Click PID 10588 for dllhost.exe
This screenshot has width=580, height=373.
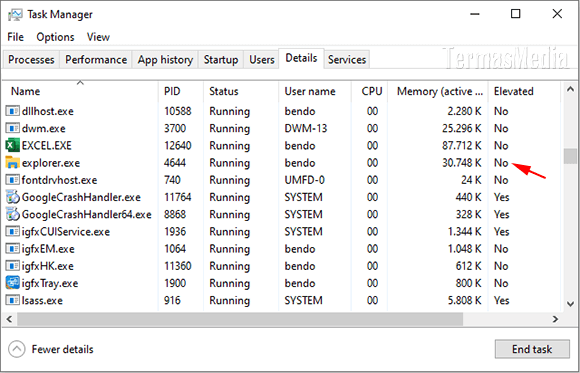(178, 111)
